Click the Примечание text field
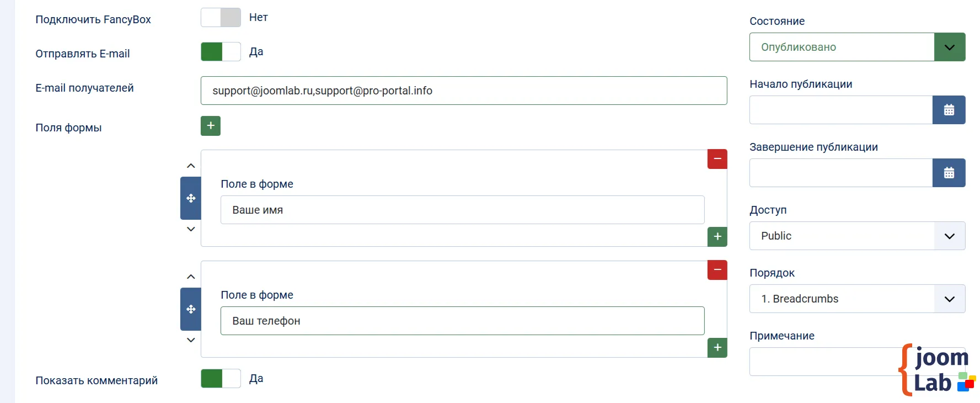This screenshot has width=980, height=403. [x=822, y=362]
